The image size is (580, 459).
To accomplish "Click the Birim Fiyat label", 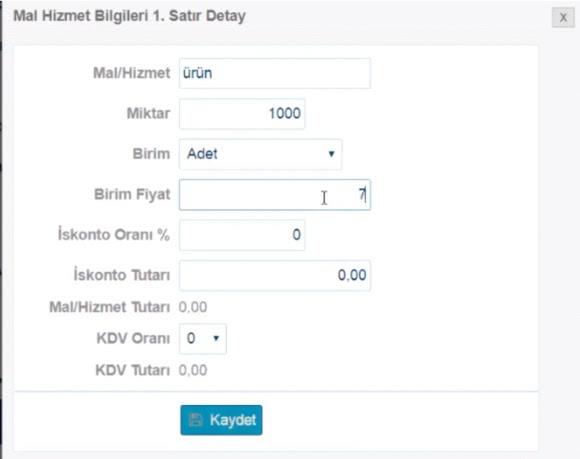I will (132, 195).
